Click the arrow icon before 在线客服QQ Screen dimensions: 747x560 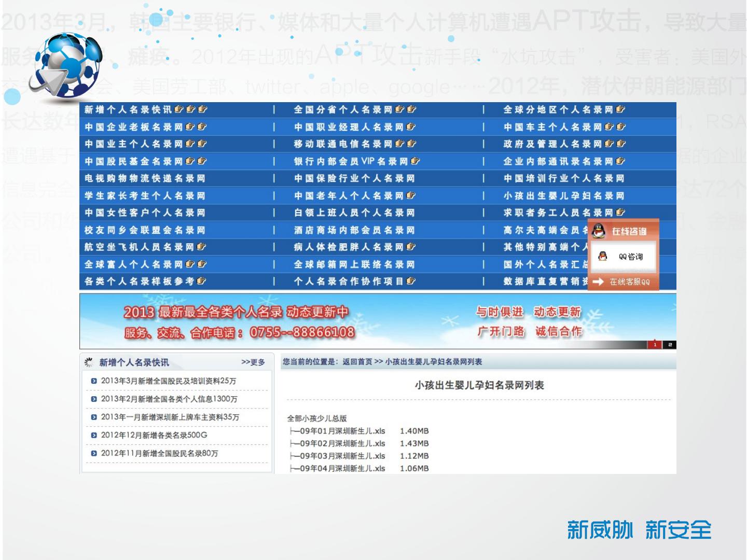598,282
